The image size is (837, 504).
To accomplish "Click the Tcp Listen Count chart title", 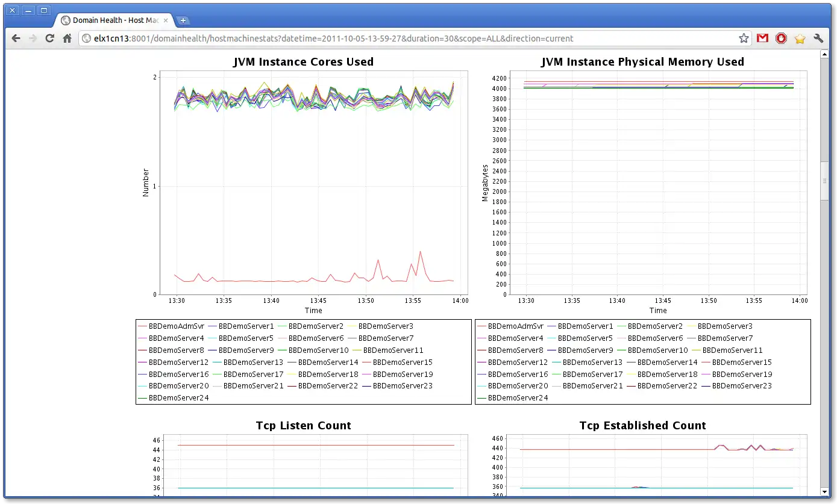I will [303, 425].
